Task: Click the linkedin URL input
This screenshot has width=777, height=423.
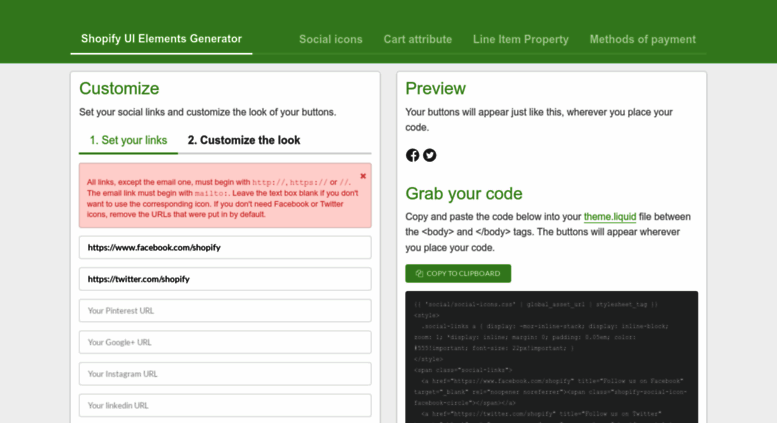Action: (x=225, y=406)
